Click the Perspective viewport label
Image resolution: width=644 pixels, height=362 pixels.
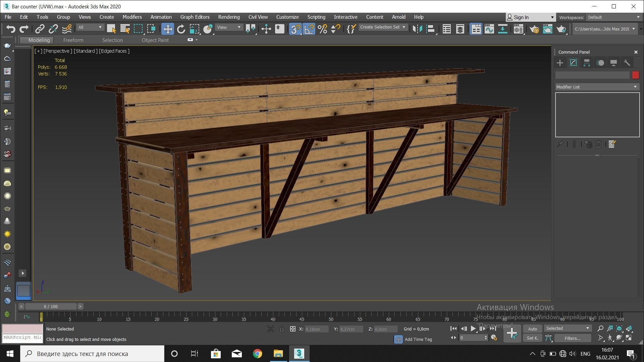58,51
